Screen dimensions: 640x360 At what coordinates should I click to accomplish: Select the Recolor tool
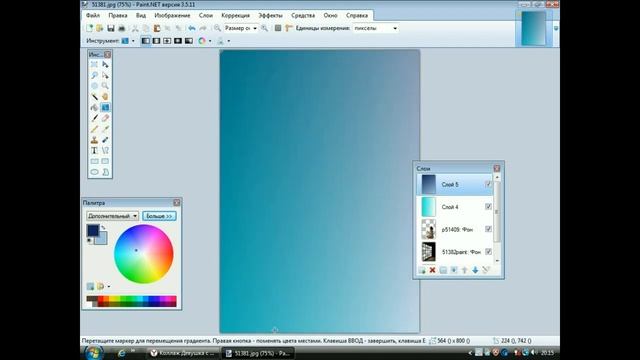pyautogui.click(x=105, y=140)
